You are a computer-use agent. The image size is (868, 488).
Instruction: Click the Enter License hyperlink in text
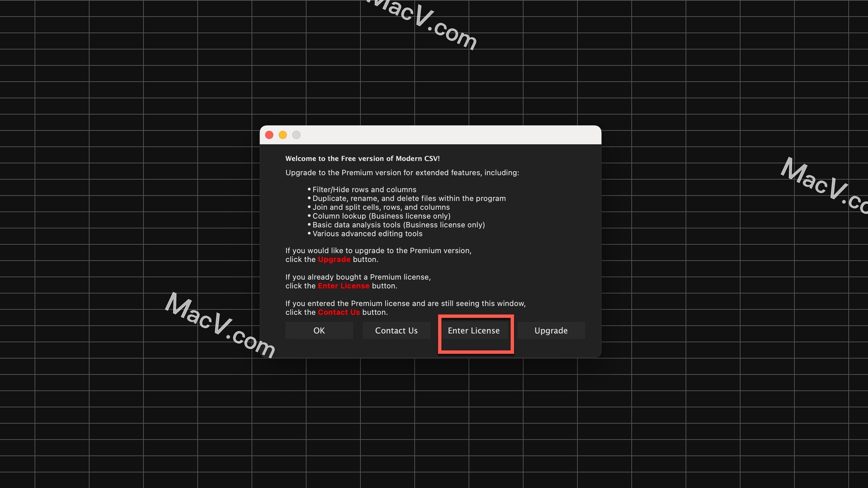point(344,286)
